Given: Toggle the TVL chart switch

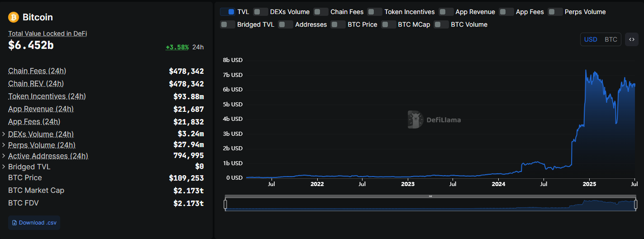Looking at the screenshot, I should click(227, 12).
